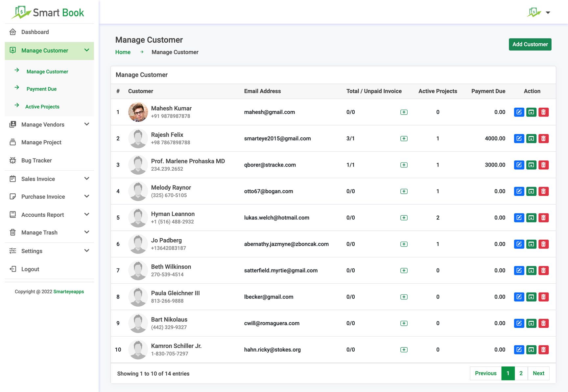Click Mahesh Kumar's profile photo
568x392 pixels.
coord(138,112)
